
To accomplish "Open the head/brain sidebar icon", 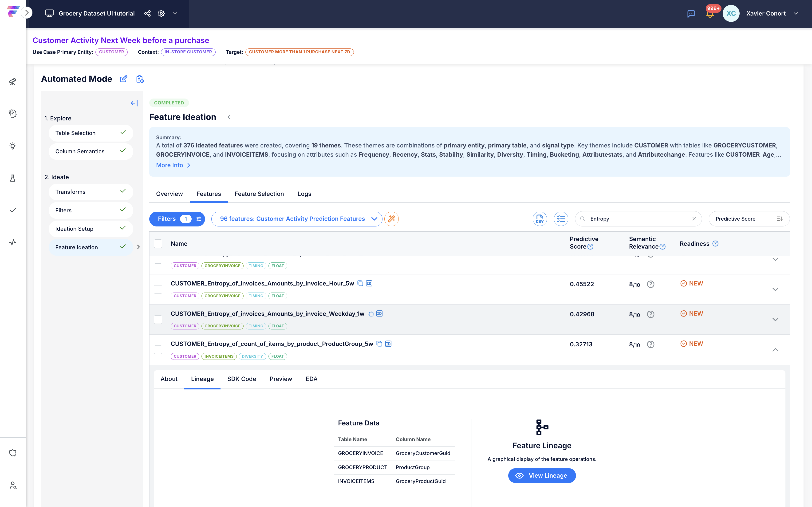I will click(13, 114).
